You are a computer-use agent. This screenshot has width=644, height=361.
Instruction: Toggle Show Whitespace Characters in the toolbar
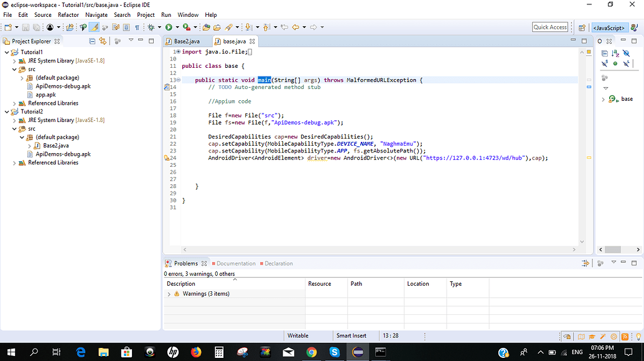[x=138, y=27]
